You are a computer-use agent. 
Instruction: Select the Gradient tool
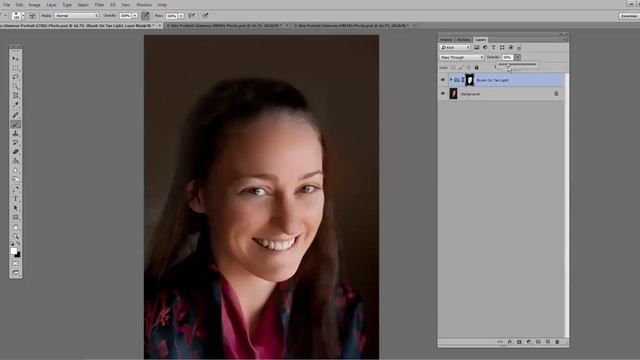tap(16, 161)
